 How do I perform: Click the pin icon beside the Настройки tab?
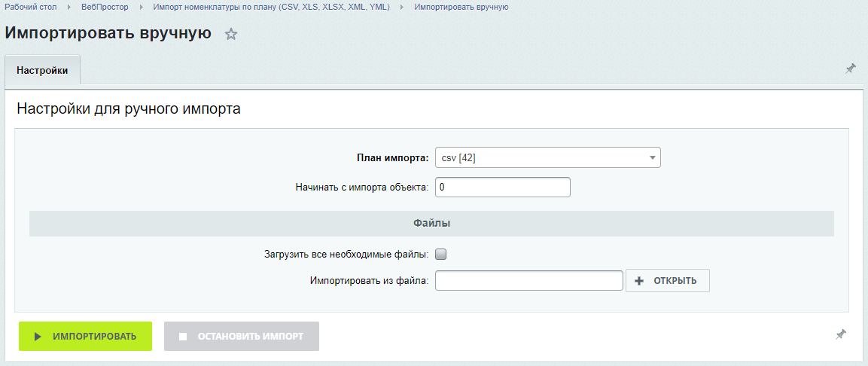850,69
